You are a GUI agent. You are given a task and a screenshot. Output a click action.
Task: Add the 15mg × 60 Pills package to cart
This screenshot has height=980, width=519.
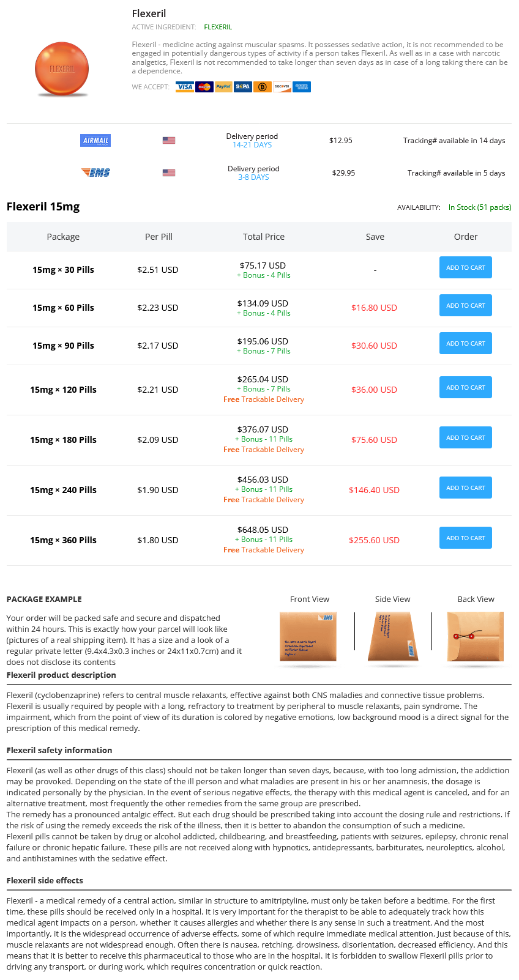tap(466, 306)
